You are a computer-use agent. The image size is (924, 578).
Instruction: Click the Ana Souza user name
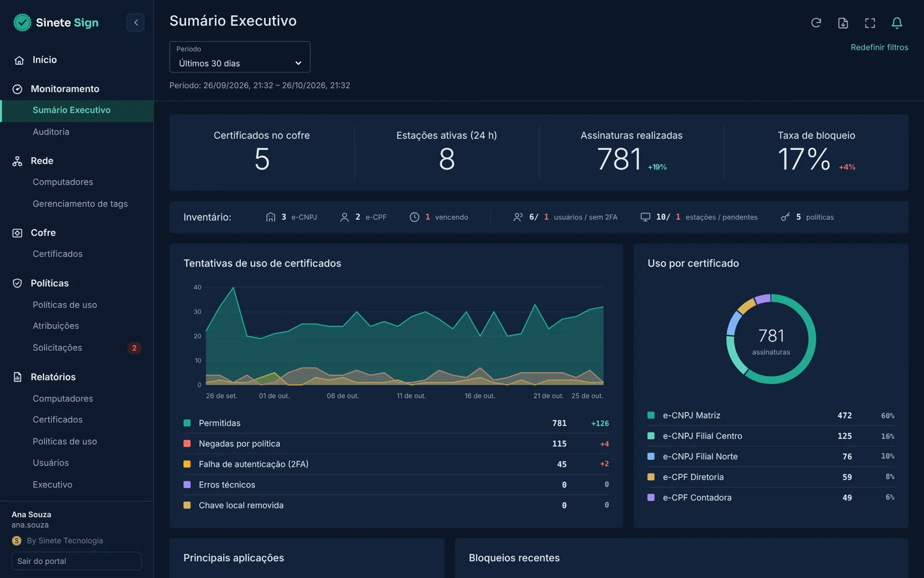pyautogui.click(x=31, y=514)
